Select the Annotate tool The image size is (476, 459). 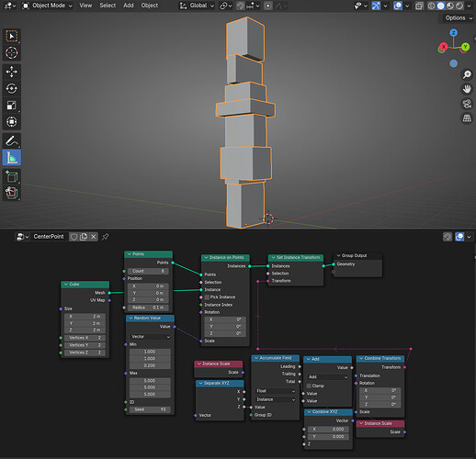(x=12, y=141)
